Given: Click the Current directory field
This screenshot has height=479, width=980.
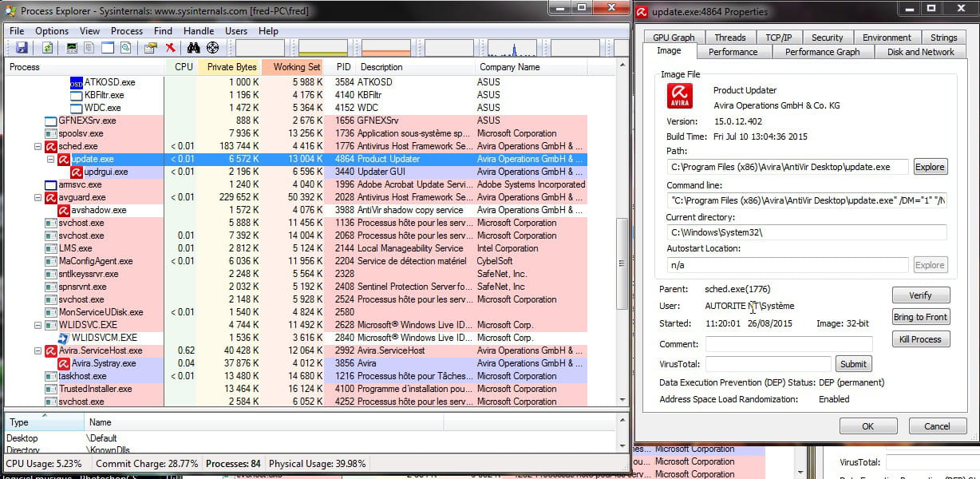Looking at the screenshot, I should [x=808, y=232].
